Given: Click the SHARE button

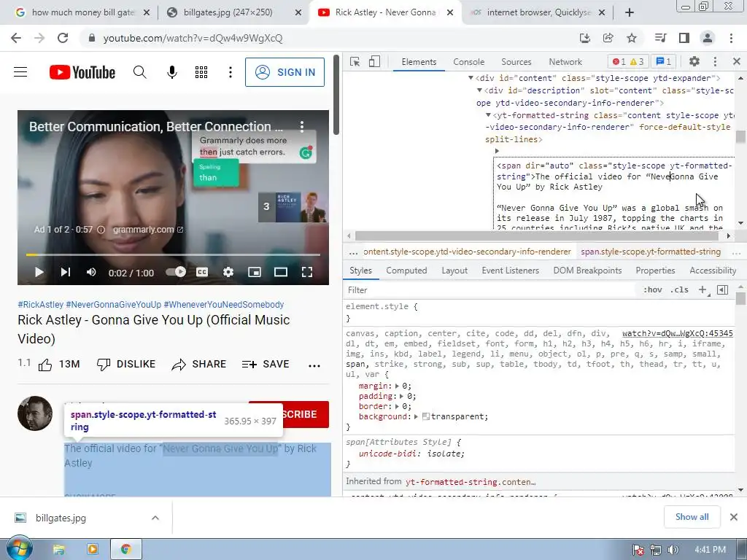Looking at the screenshot, I should 198,365.
